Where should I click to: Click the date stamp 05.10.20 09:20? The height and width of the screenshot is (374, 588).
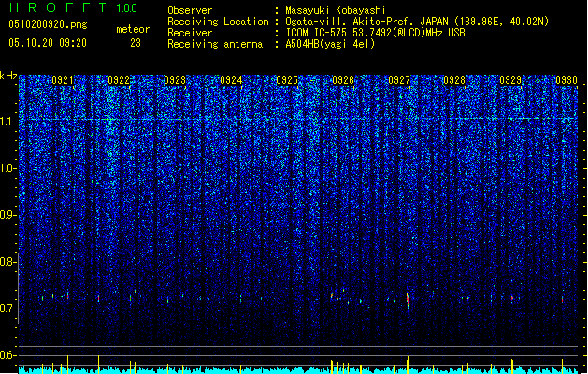(x=48, y=43)
